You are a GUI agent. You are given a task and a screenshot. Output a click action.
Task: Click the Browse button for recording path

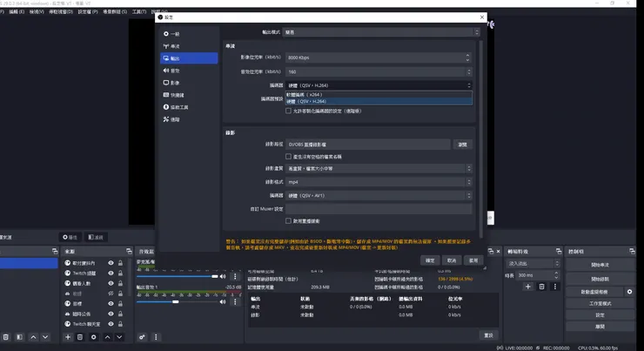462,145
